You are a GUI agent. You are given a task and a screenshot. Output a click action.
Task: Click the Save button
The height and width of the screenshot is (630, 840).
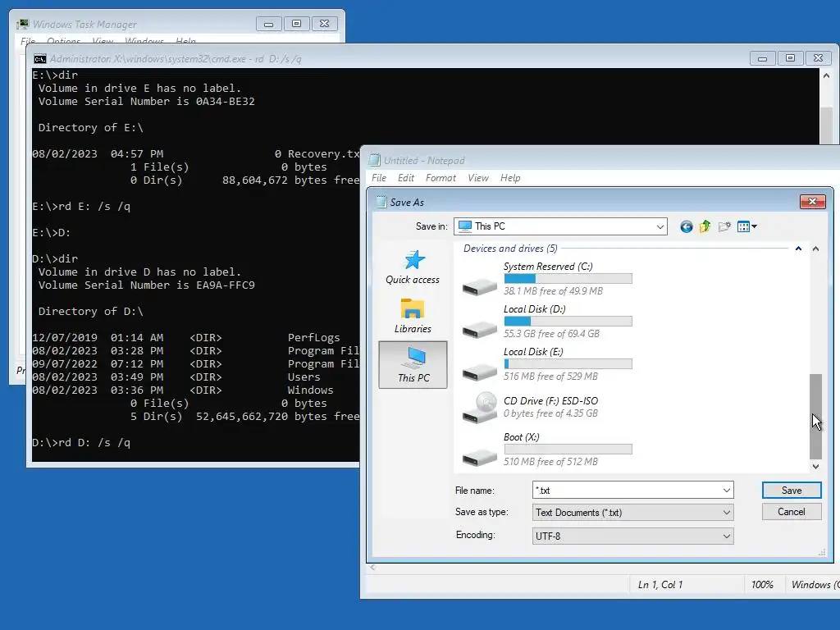[792, 491]
